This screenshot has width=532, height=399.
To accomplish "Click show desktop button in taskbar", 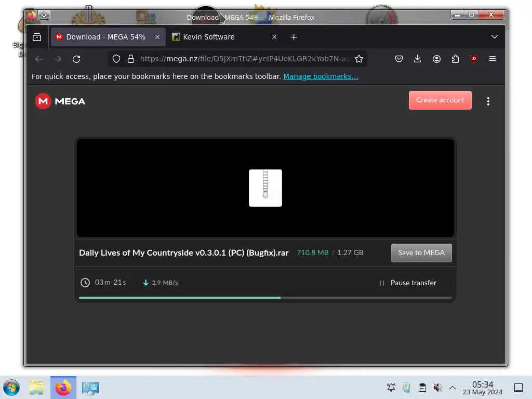I will [518, 388].
